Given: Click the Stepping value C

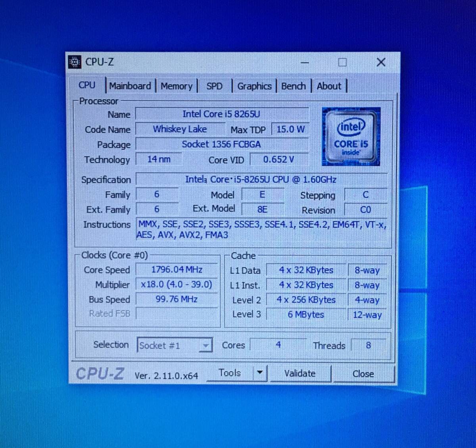Looking at the screenshot, I should (366, 195).
